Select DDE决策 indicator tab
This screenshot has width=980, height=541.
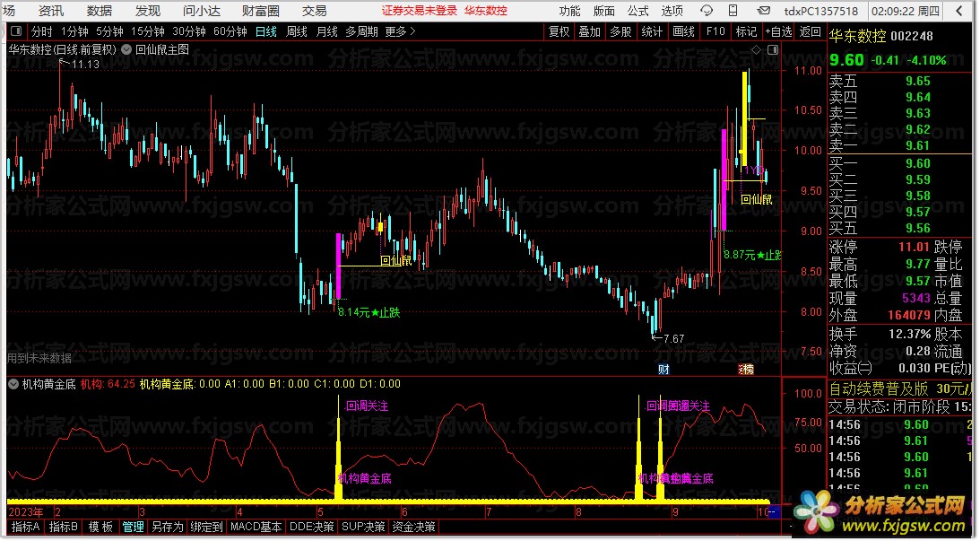(312, 528)
